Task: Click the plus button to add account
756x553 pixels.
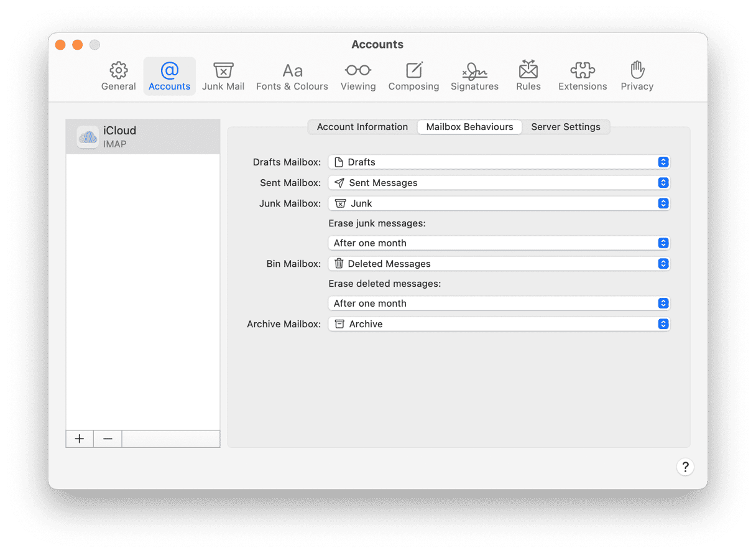Action: click(x=80, y=439)
